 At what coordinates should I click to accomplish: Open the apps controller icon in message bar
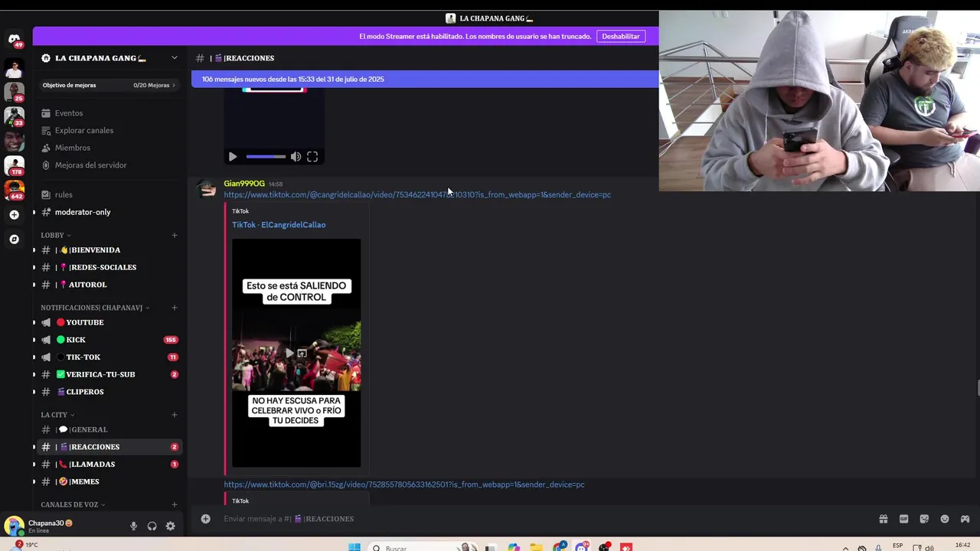[x=965, y=519]
